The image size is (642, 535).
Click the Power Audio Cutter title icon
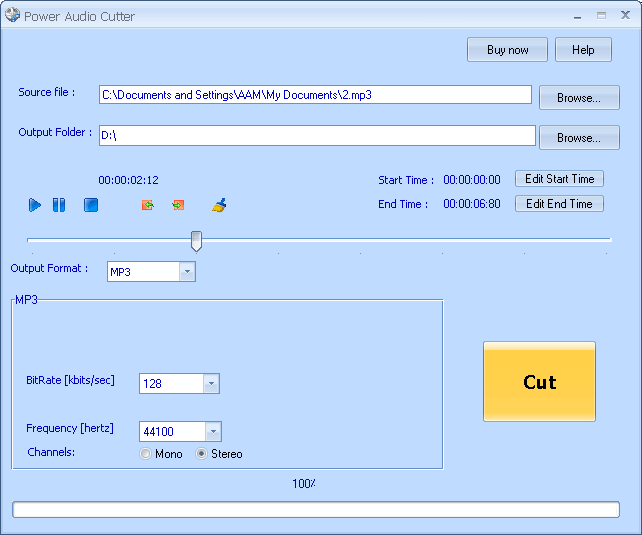tap(12, 15)
